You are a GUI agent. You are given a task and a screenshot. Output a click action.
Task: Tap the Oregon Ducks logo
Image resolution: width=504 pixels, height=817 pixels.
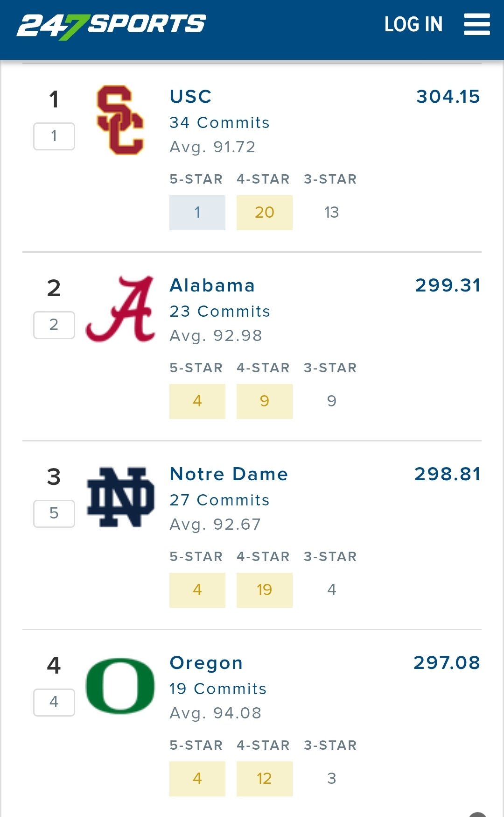[x=120, y=686]
